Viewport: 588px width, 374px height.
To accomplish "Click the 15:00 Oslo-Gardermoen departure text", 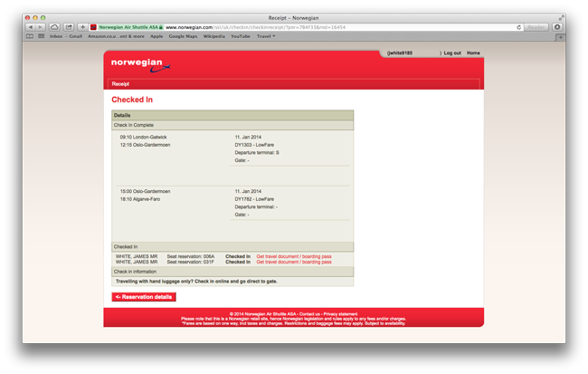I will 145,191.
